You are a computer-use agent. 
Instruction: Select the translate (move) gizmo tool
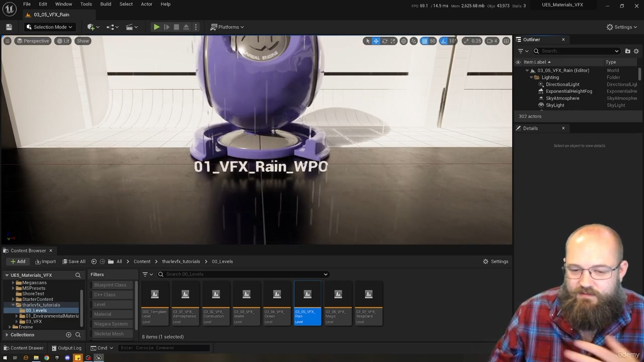point(376,41)
